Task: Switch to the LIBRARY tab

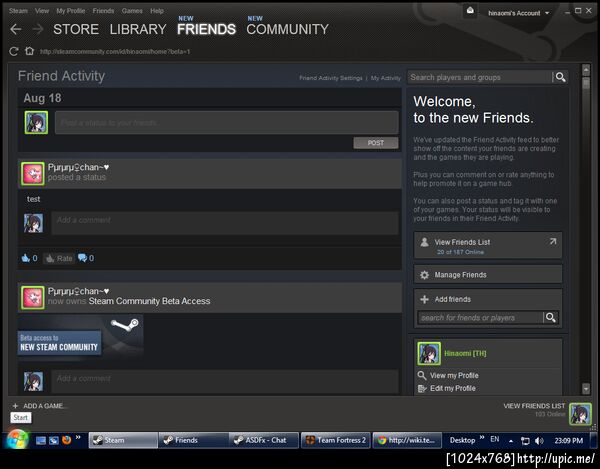Action: (138, 29)
